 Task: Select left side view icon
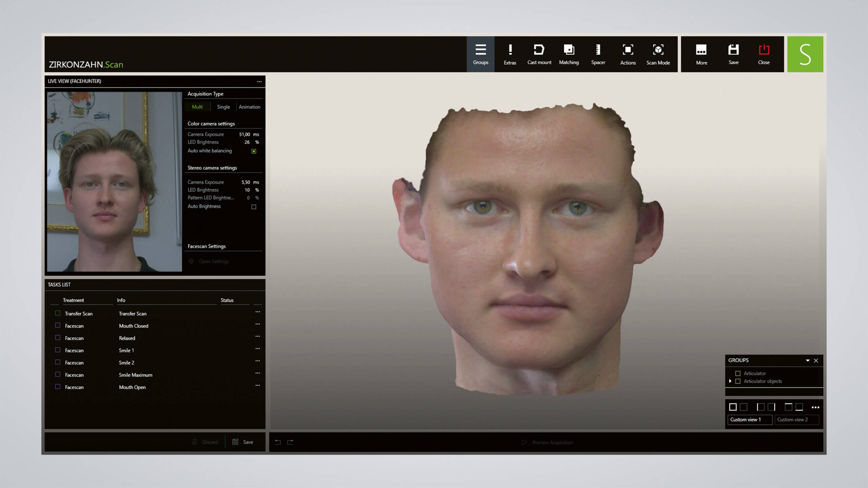761,407
